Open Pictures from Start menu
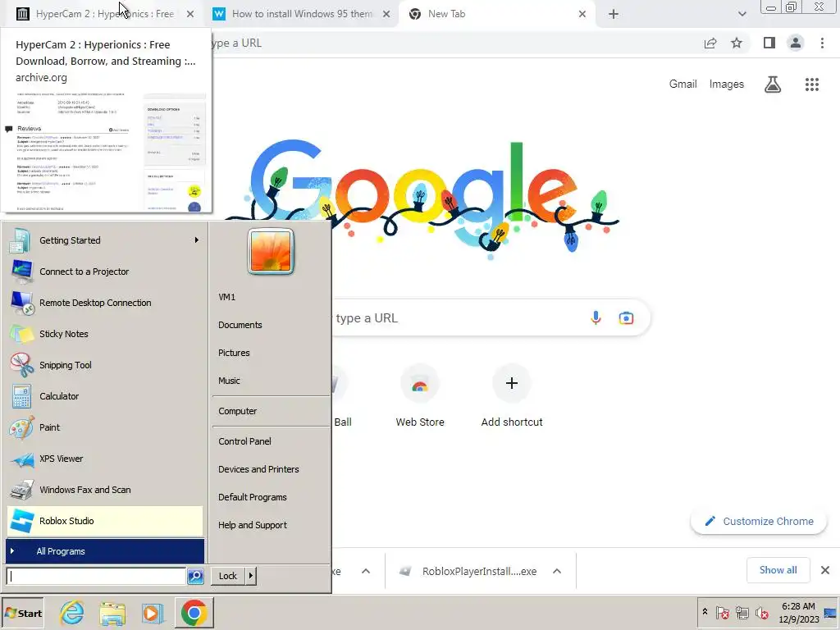The width and height of the screenshot is (840, 630). pos(271,353)
